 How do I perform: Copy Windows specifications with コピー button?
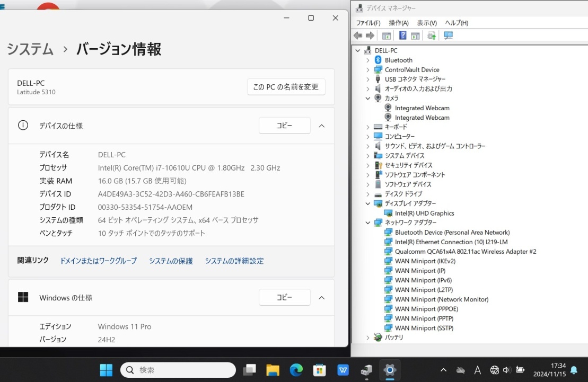(285, 297)
